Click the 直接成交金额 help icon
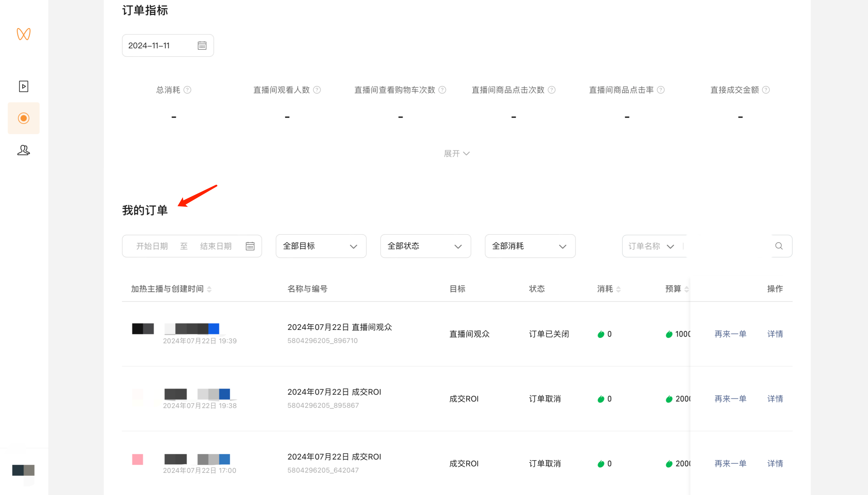Viewport: 868px width, 495px height. point(766,90)
